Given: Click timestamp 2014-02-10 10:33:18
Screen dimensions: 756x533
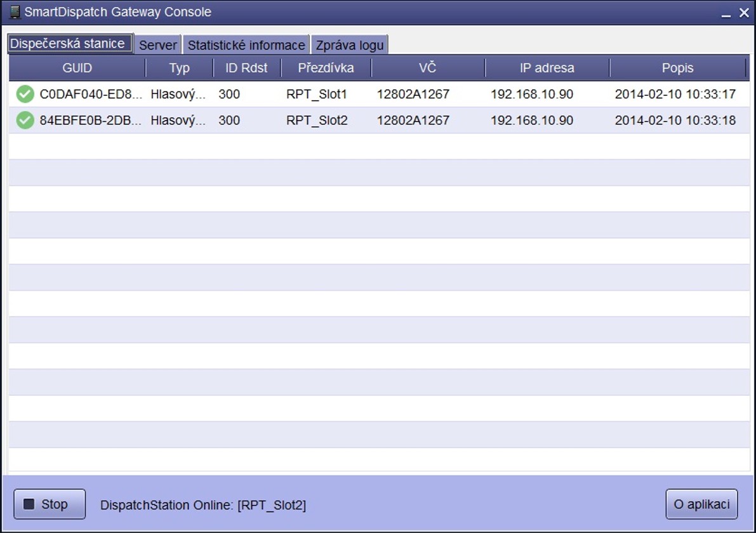Looking at the screenshot, I should (675, 120).
